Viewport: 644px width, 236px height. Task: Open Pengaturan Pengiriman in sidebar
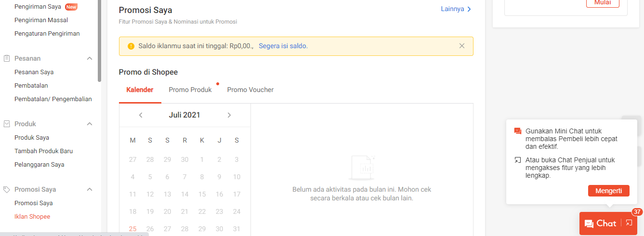point(47,34)
